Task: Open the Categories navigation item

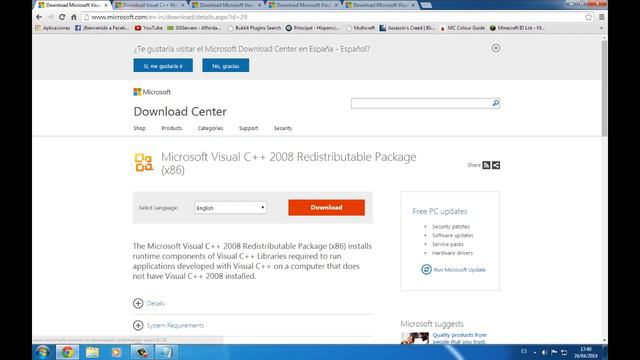Action: (211, 128)
